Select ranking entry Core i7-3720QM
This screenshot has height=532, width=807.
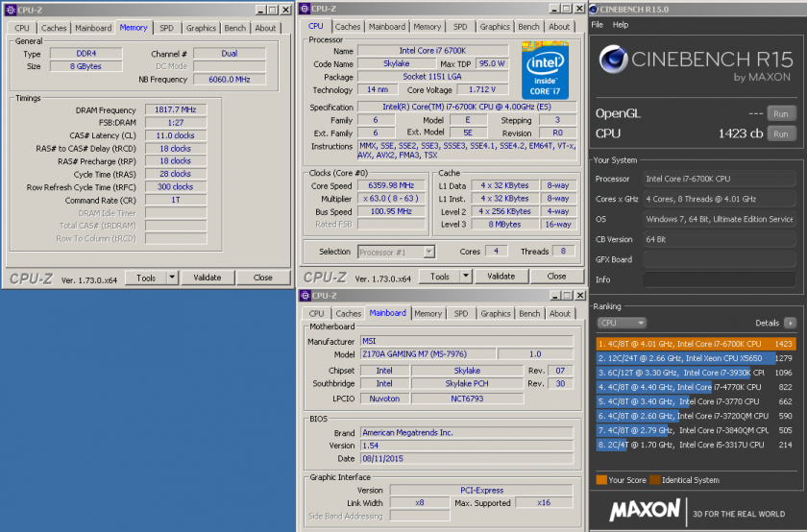696,416
